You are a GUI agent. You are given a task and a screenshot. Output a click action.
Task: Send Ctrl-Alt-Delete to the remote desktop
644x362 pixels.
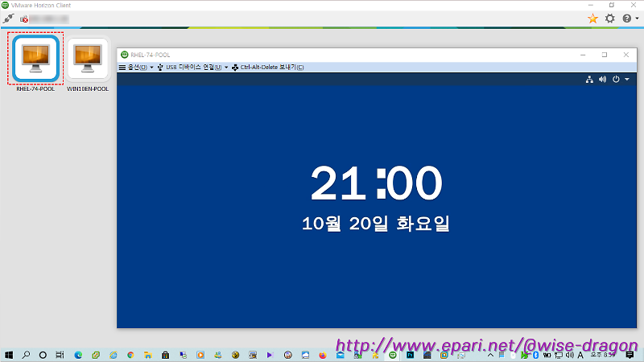268,68
